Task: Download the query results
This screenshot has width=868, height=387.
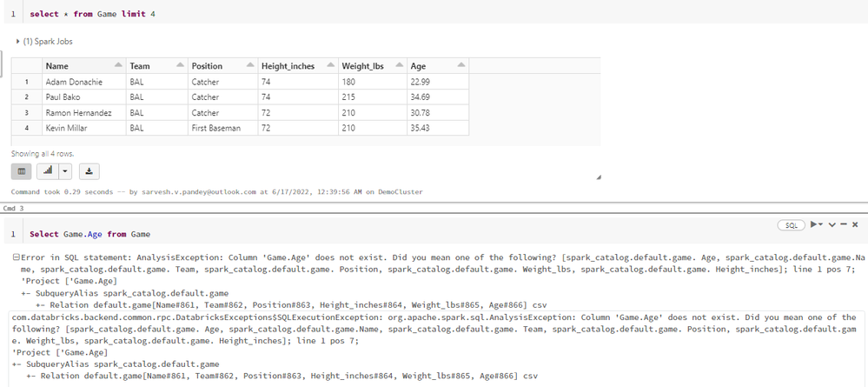Action: (90, 171)
